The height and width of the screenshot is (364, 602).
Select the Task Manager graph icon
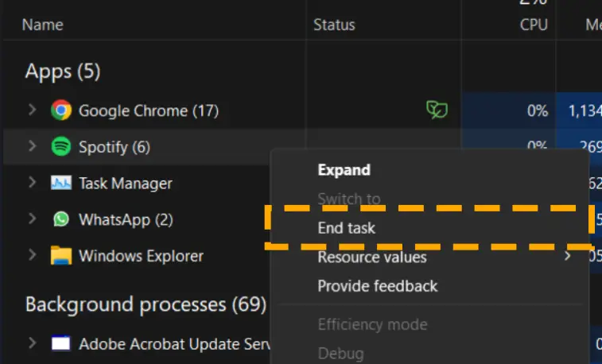point(61,183)
